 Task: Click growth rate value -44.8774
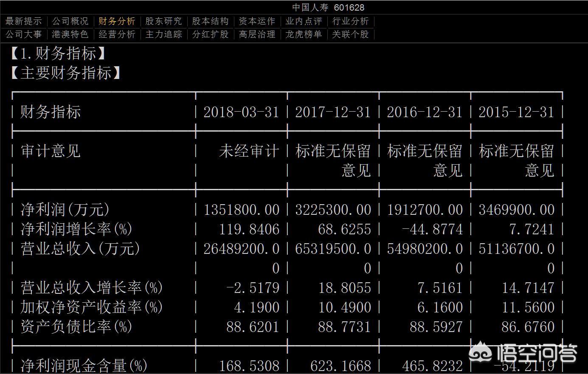tap(433, 230)
